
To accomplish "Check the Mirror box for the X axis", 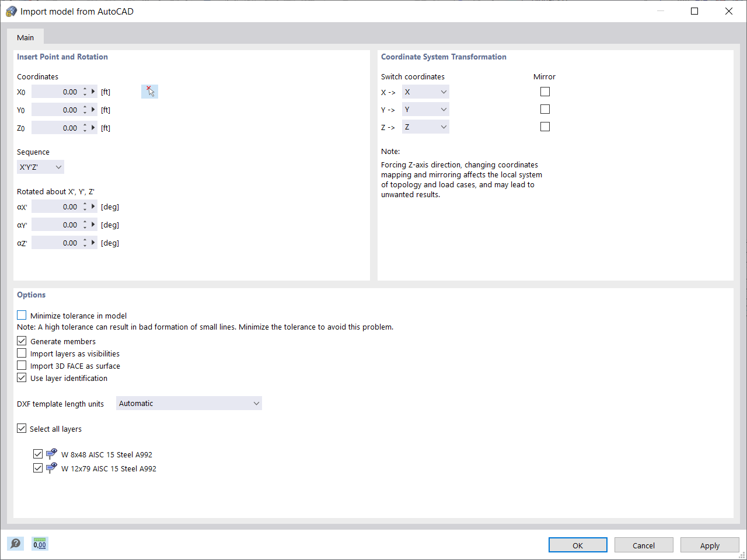I will pyautogui.click(x=544, y=92).
